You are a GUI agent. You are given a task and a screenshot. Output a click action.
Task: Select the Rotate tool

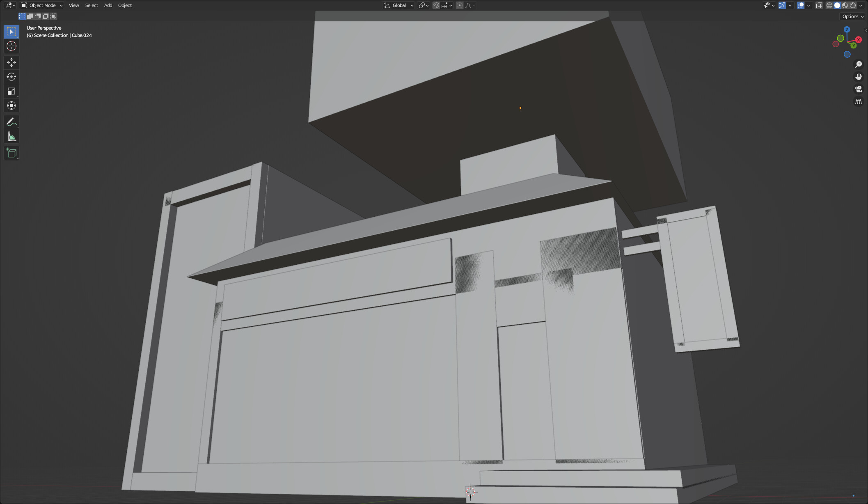(x=11, y=77)
